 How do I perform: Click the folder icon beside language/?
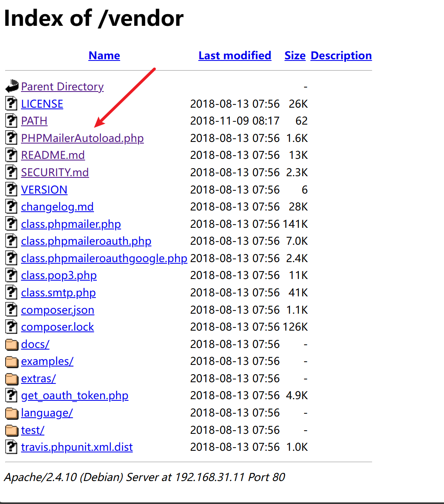12,413
